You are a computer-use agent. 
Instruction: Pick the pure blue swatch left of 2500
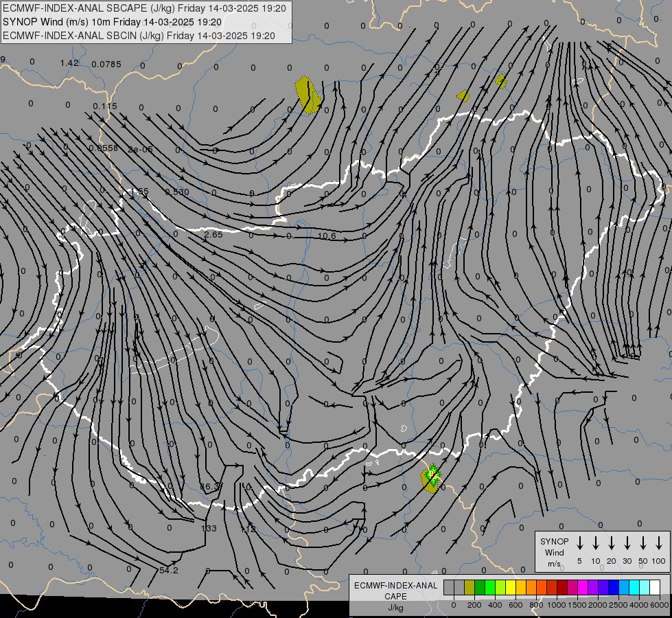[613, 587]
